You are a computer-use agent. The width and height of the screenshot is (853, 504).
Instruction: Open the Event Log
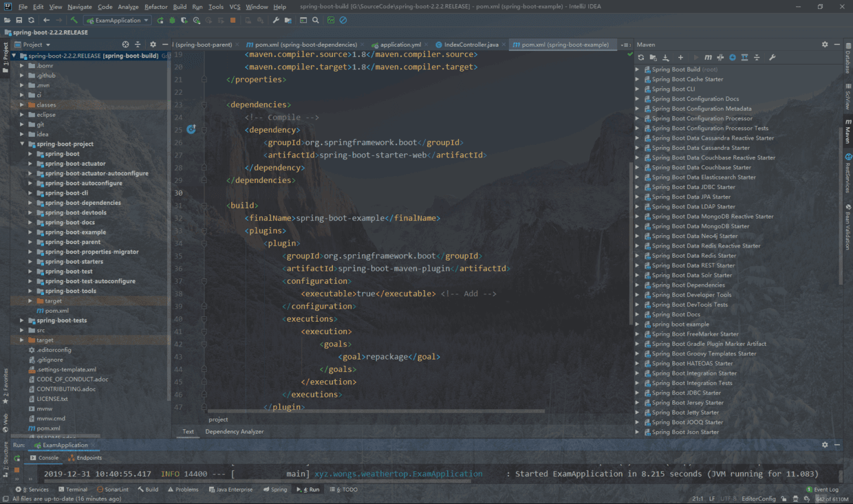[822, 490]
